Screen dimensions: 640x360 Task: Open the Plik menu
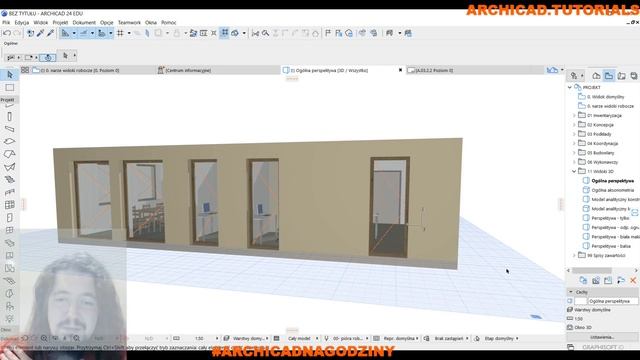point(6,22)
